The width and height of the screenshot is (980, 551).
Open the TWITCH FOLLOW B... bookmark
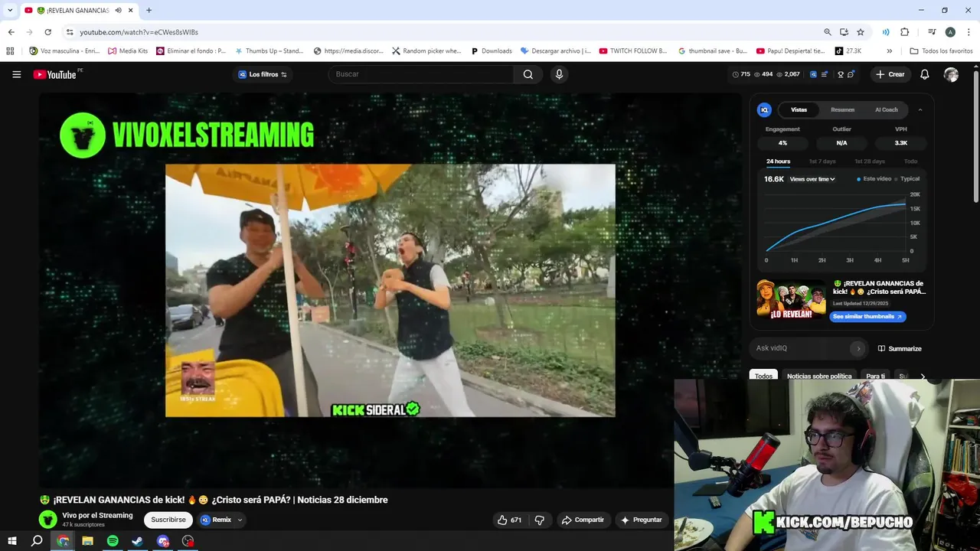click(633, 51)
